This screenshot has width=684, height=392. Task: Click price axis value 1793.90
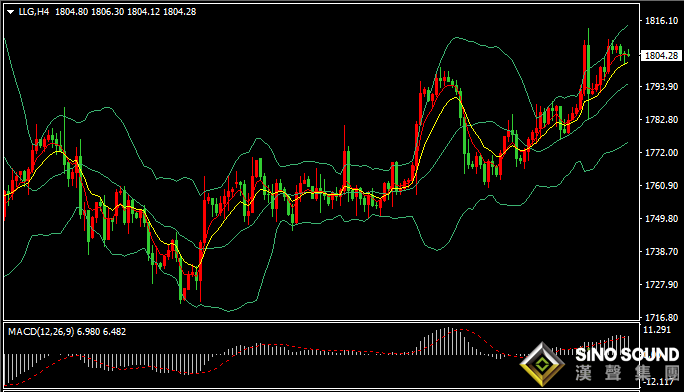point(661,86)
